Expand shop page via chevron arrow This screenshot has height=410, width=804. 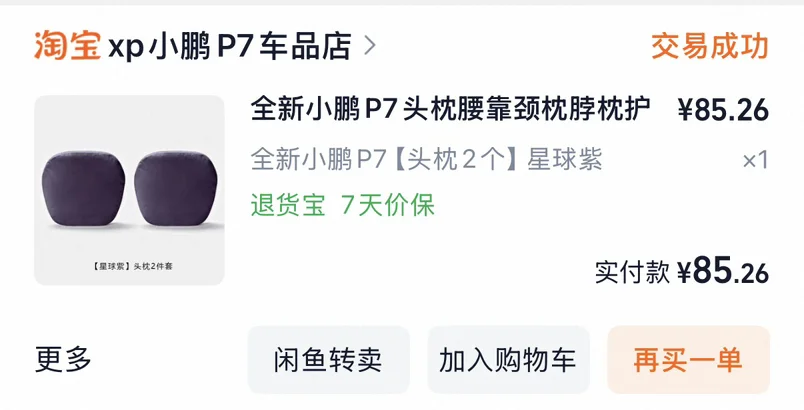(x=370, y=46)
